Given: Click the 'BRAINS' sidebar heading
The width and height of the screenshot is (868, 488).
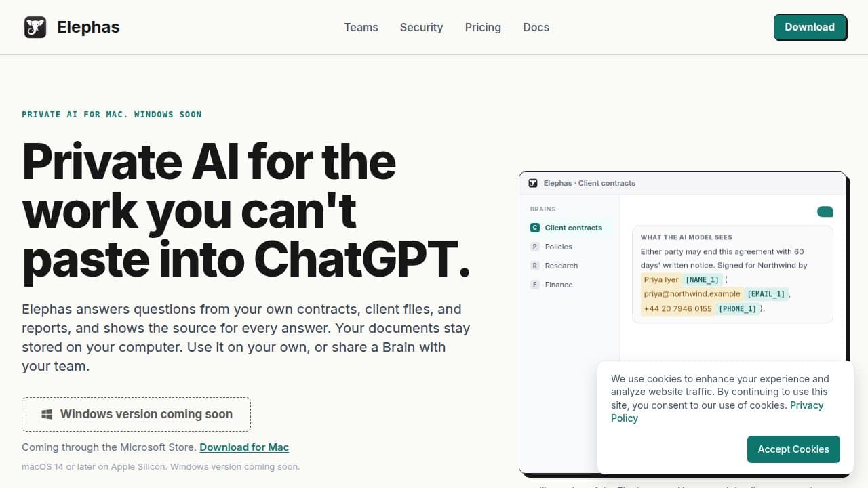Looking at the screenshot, I should pos(542,209).
